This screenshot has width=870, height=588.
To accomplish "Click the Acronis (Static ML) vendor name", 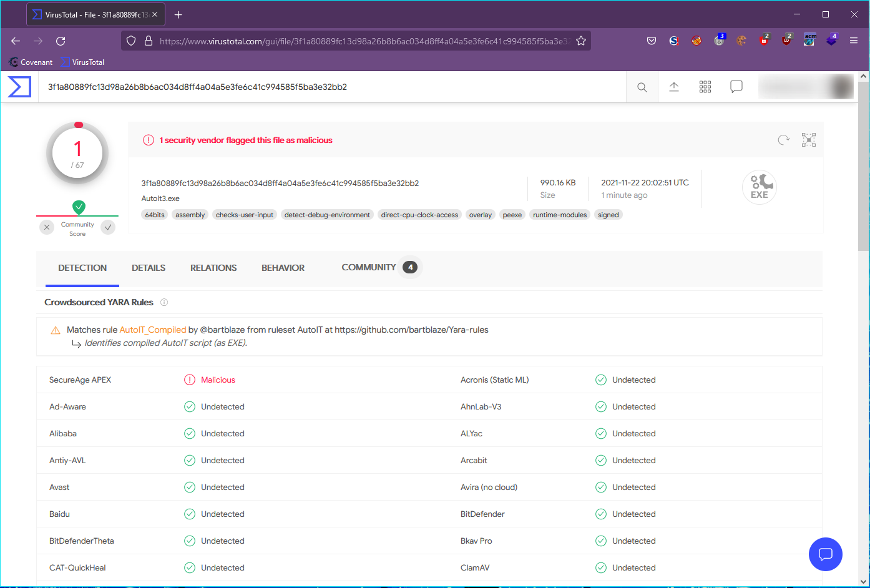I will (x=494, y=380).
